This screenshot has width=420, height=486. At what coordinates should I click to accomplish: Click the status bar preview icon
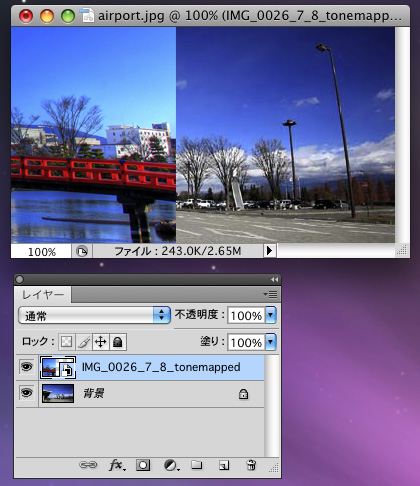click(82, 251)
